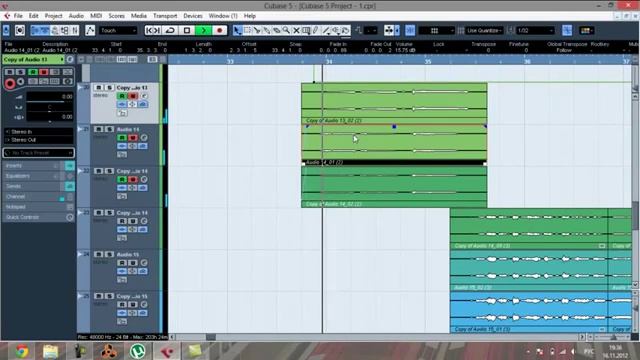Viewport: 640px width, 360px height.
Task: Open the Audio menu
Action: click(x=76, y=16)
